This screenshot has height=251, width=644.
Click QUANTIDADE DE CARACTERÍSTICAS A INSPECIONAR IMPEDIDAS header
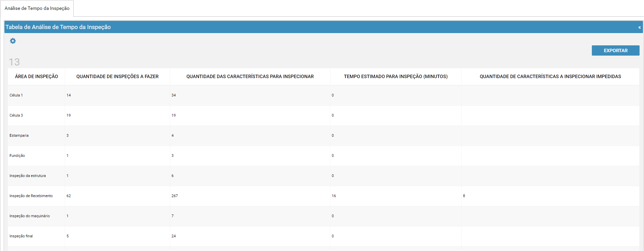550,76
